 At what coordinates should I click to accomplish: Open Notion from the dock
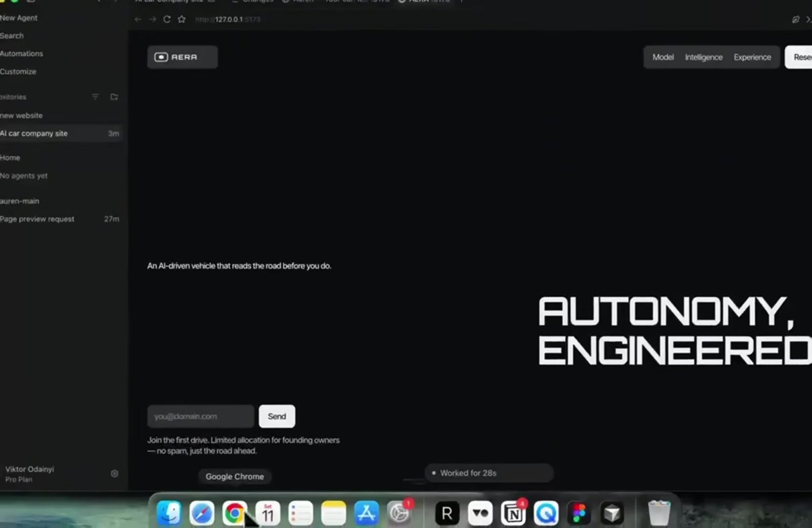tap(513, 513)
